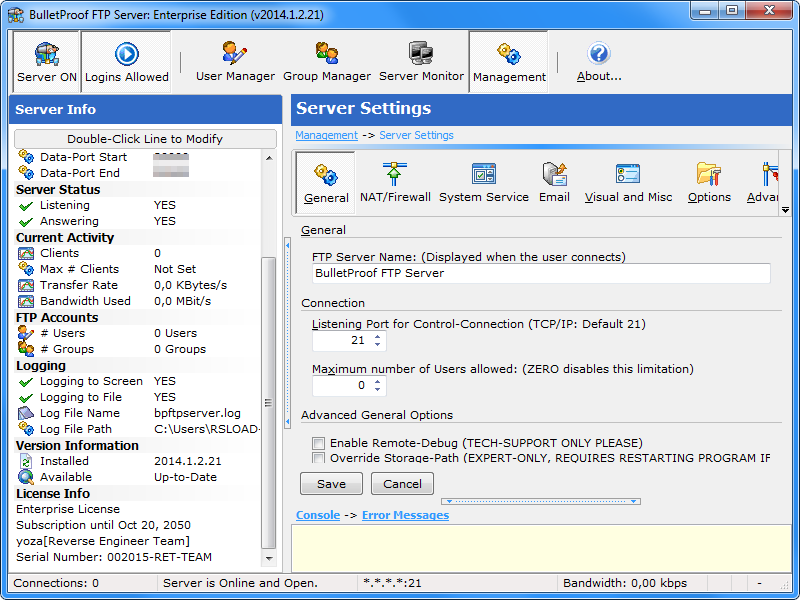The width and height of the screenshot is (800, 600).
Task: Click the Logging to Screen checkmark icon
Action: (26, 382)
